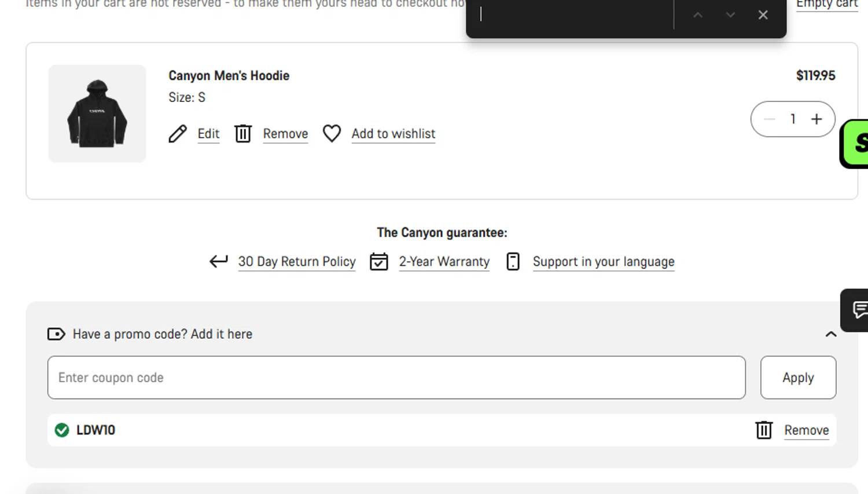868x494 pixels.
Task: Close the find-in-page bar
Action: [x=763, y=15]
